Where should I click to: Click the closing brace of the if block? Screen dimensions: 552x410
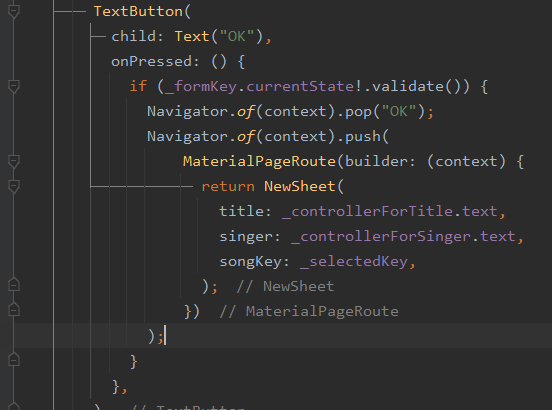tap(133, 361)
